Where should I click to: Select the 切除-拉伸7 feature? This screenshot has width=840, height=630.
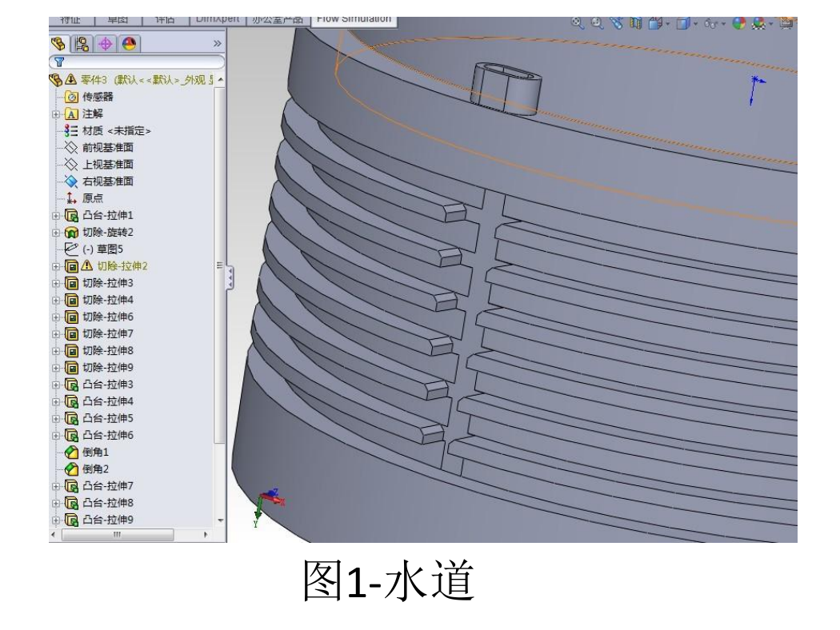coord(100,334)
